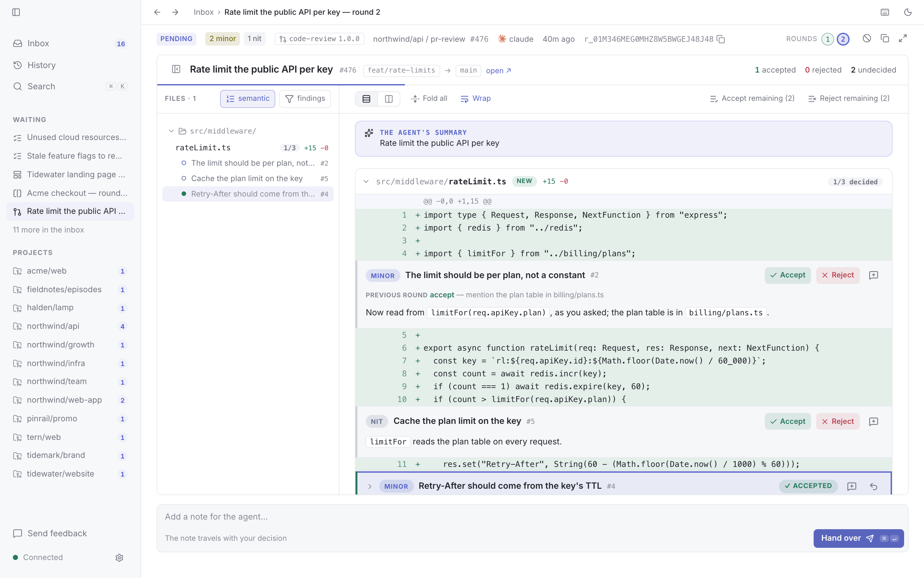Click Accept remaining (2)
The height and width of the screenshot is (578, 924).
pos(752,99)
